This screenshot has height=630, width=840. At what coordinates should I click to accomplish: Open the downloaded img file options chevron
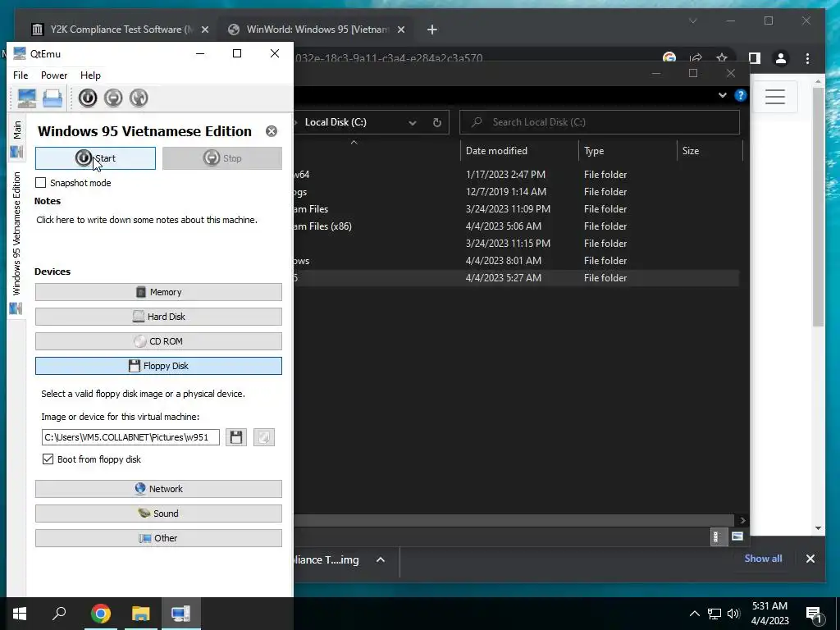point(381,559)
